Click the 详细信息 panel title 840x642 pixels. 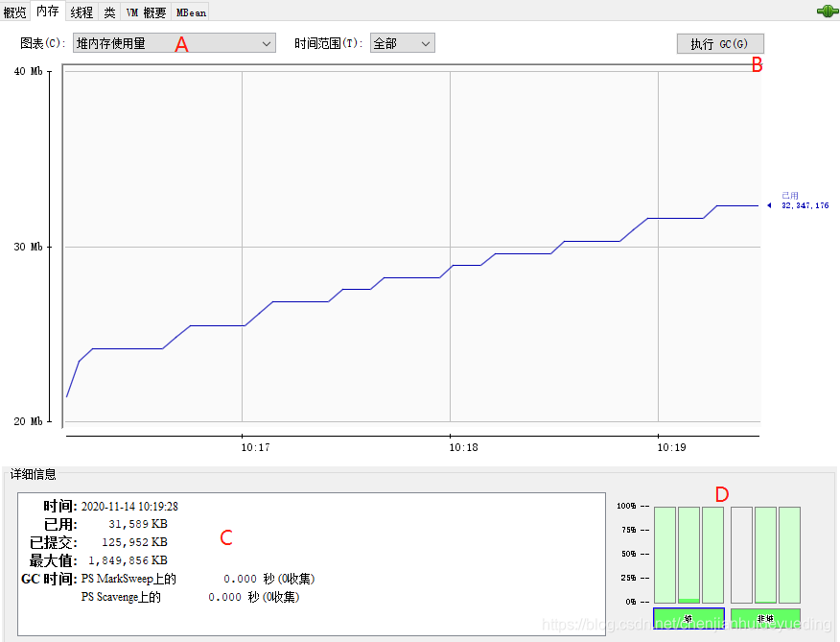point(34,474)
